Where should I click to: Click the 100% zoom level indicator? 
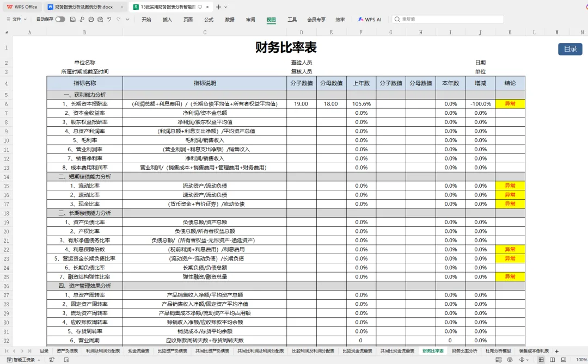(581, 360)
